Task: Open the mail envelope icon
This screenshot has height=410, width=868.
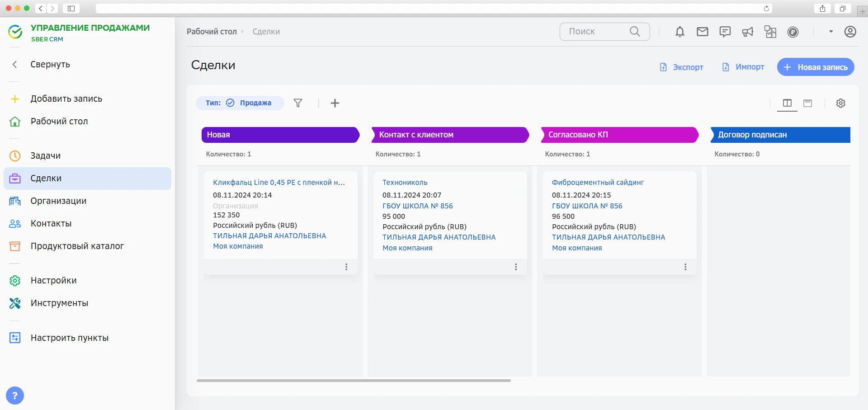Action: (702, 32)
